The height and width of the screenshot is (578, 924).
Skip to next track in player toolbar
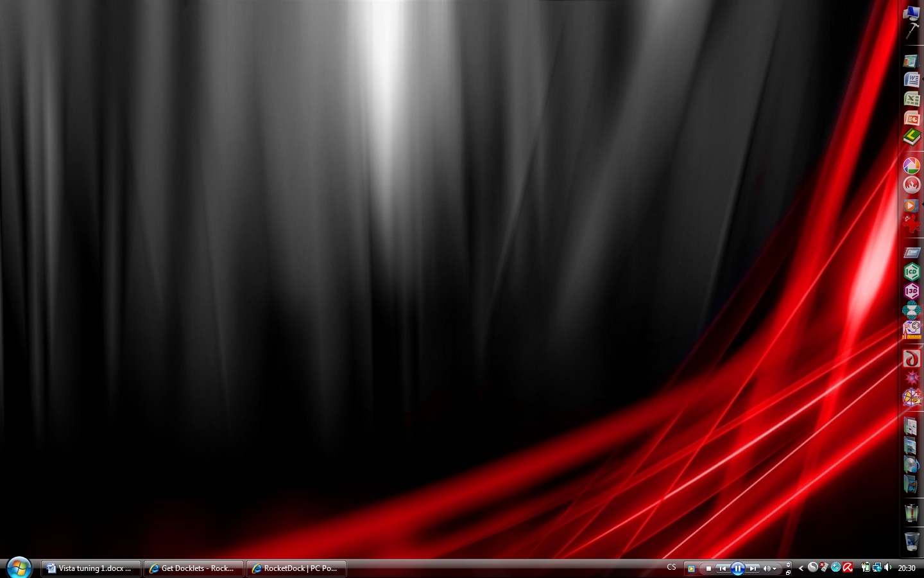[x=753, y=568]
